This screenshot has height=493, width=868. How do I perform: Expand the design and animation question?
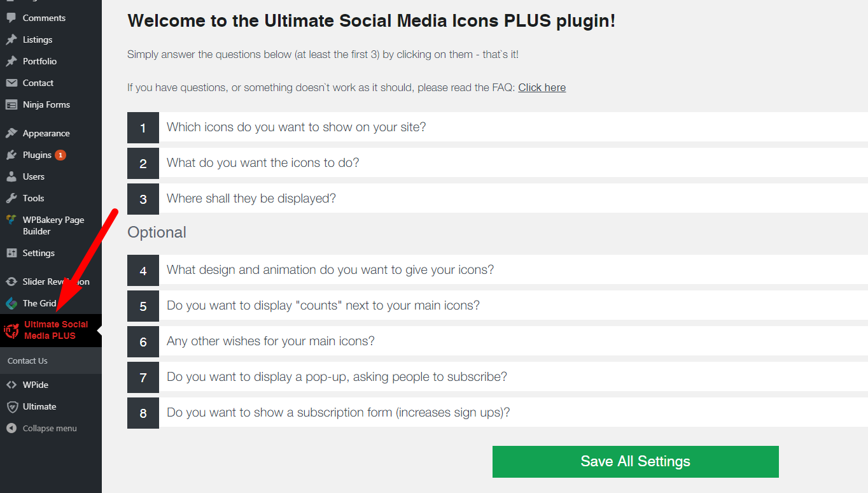330,269
